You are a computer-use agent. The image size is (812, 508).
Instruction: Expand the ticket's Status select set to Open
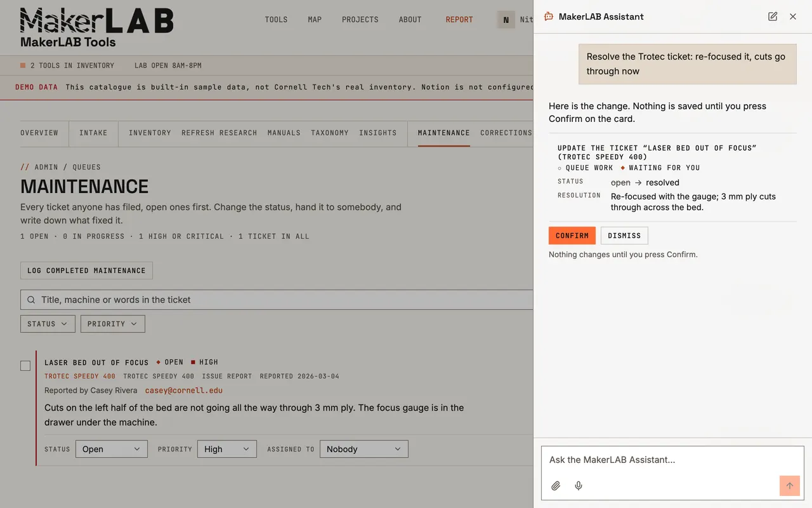(x=112, y=449)
